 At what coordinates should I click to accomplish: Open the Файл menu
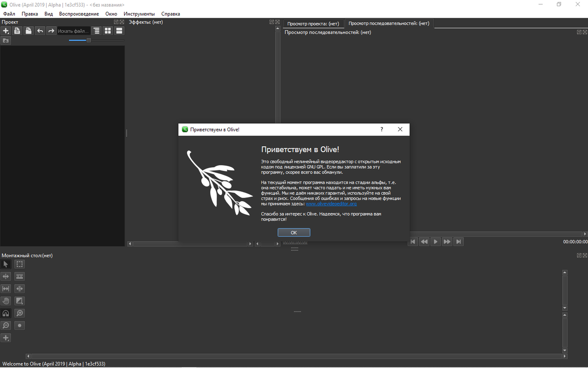click(9, 14)
